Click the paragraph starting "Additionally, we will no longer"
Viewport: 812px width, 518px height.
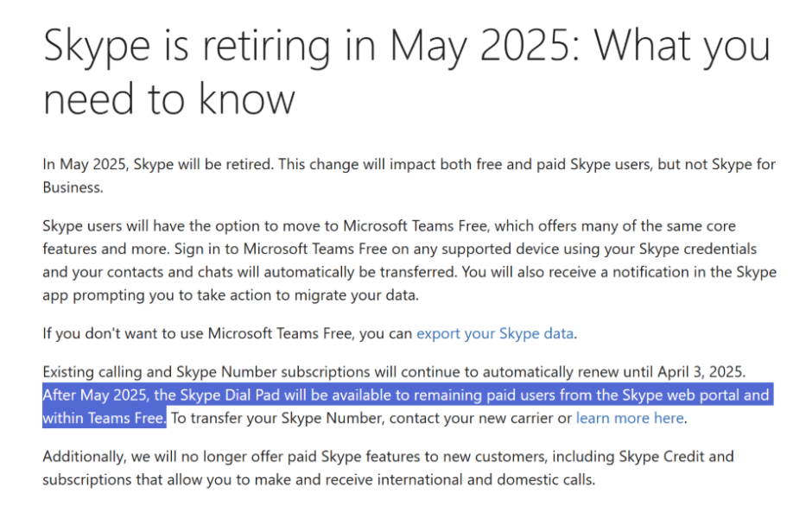(388, 468)
